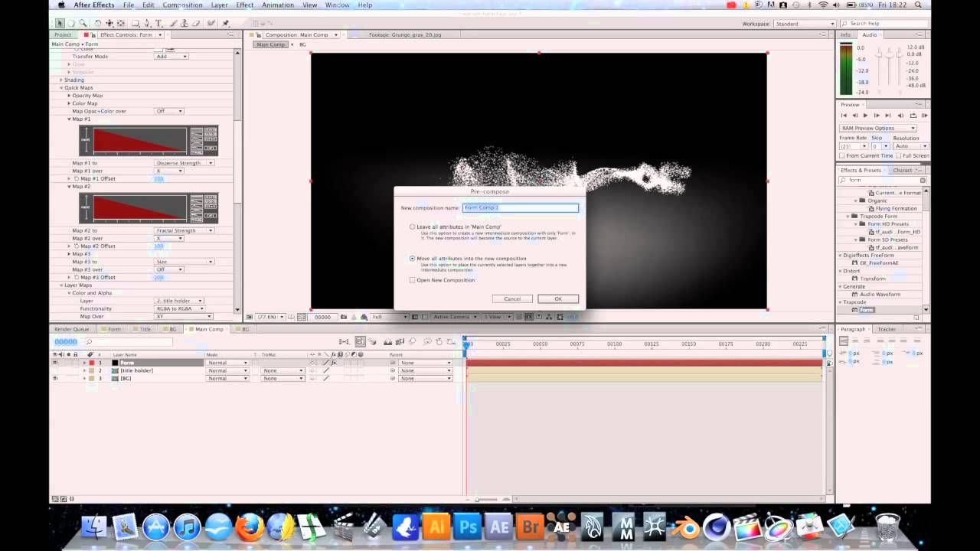This screenshot has width=980, height=551.
Task: Click the Main Comp breadcrumb button
Action: (x=270, y=44)
